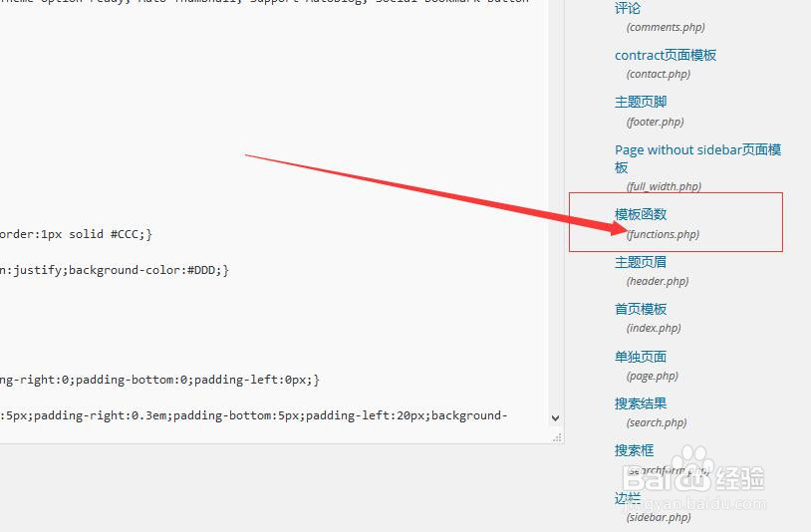The height and width of the screenshot is (532, 811).
Task: Click the (full_width.php) filename text
Action: tap(664, 186)
